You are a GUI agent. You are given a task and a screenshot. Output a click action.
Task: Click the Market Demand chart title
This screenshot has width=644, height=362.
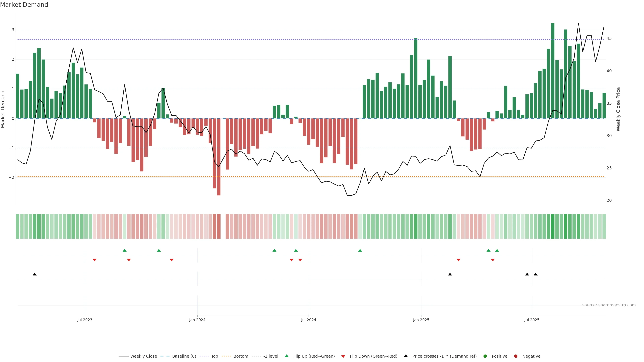(24, 5)
